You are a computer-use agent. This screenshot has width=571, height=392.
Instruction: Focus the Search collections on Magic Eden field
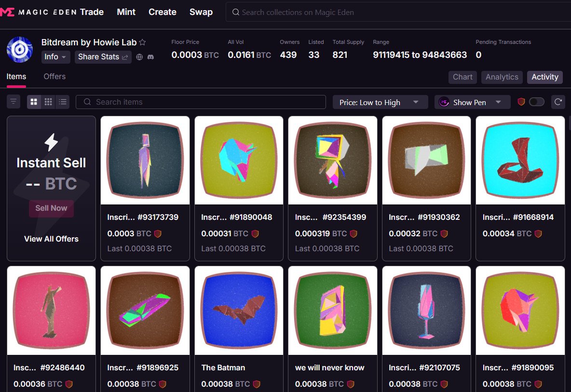398,13
